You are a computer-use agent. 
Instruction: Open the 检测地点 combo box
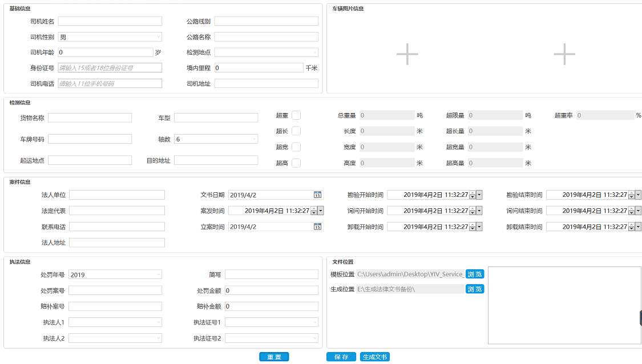[x=314, y=52]
